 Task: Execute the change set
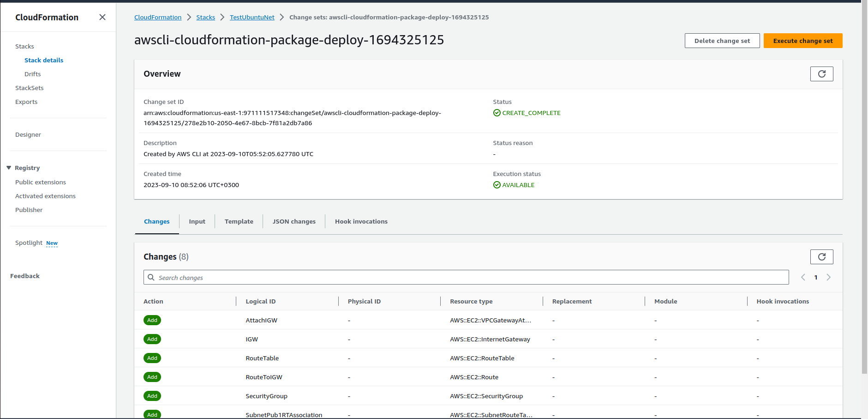point(803,41)
